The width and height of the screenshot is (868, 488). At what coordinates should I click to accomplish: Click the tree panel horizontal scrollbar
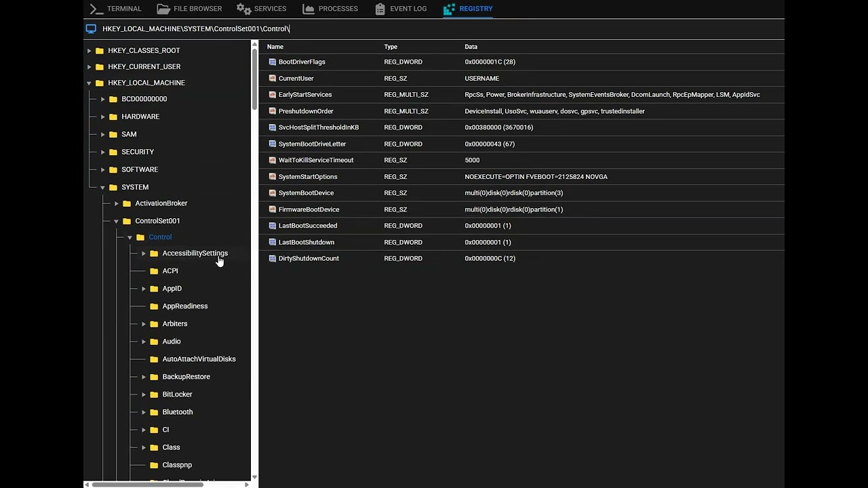tap(148, 485)
